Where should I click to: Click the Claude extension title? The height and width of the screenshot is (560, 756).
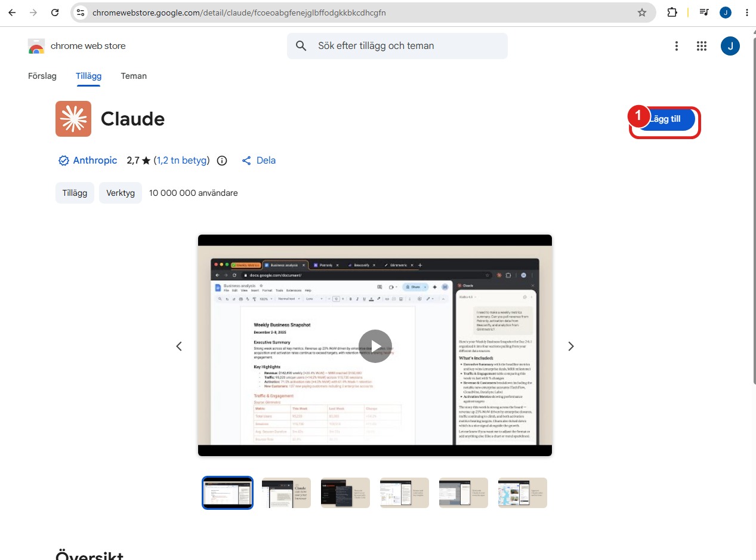point(132,119)
